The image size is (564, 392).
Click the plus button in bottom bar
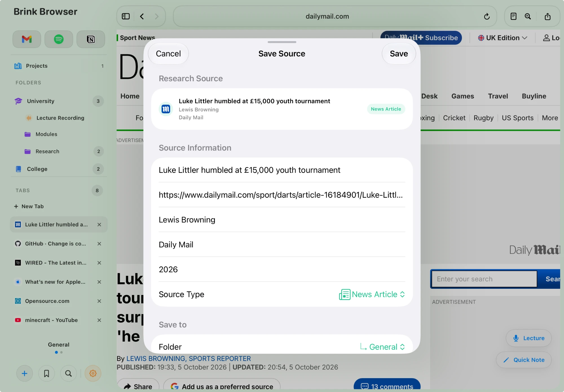pyautogui.click(x=25, y=373)
